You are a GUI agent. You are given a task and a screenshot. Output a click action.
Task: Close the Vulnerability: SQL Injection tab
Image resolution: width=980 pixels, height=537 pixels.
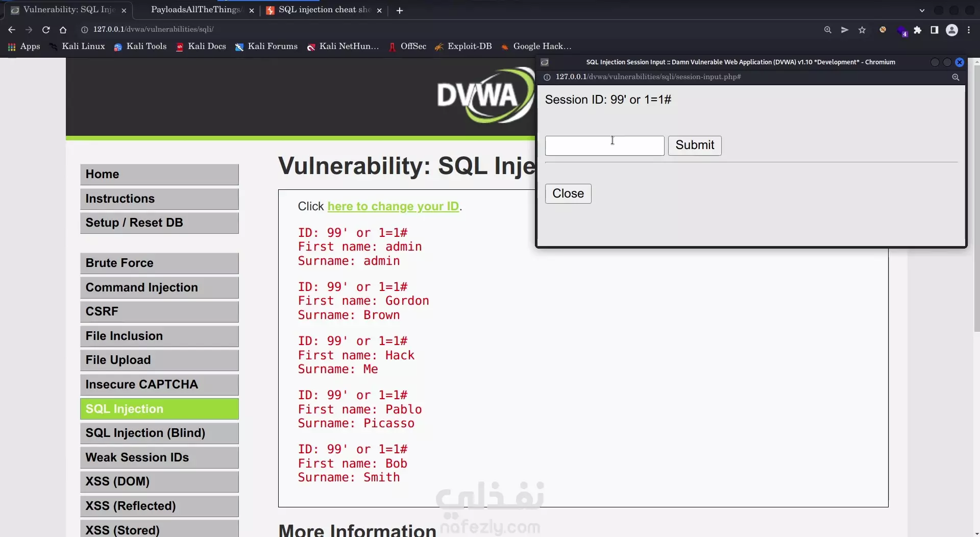coord(124,10)
